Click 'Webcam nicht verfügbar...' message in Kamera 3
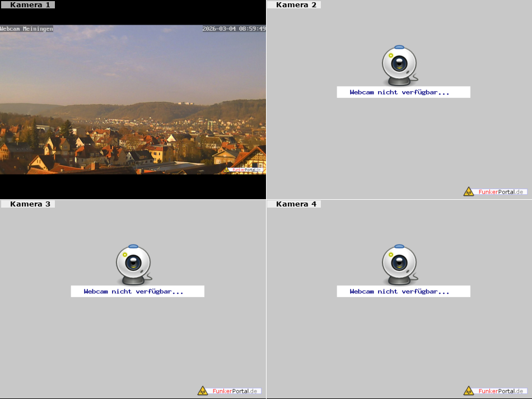The width and height of the screenshot is (532, 399). tap(134, 292)
